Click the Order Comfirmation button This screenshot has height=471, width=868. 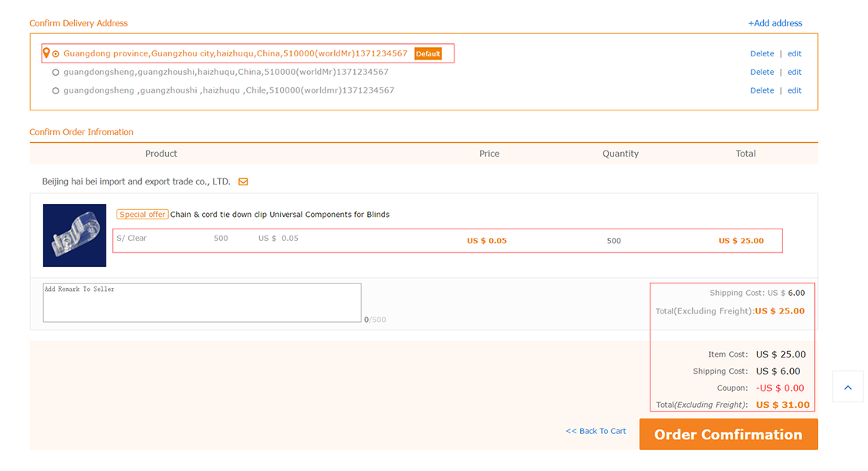(728, 434)
